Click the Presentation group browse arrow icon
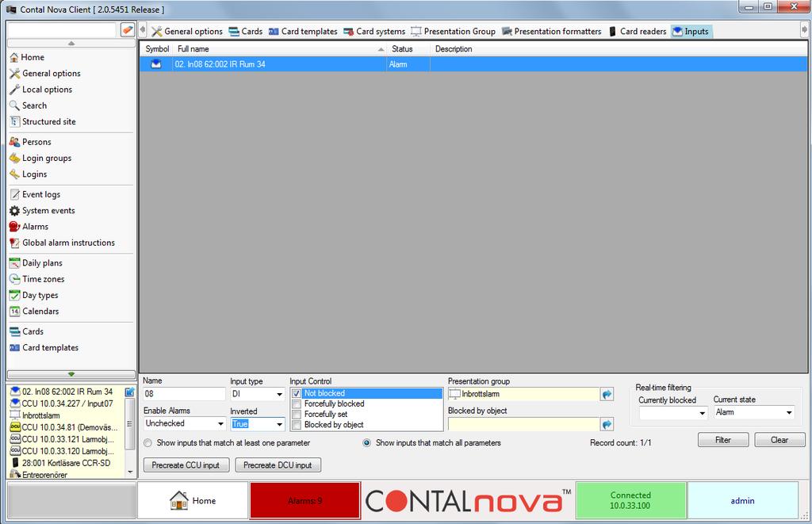The image size is (812, 524). coord(607,394)
